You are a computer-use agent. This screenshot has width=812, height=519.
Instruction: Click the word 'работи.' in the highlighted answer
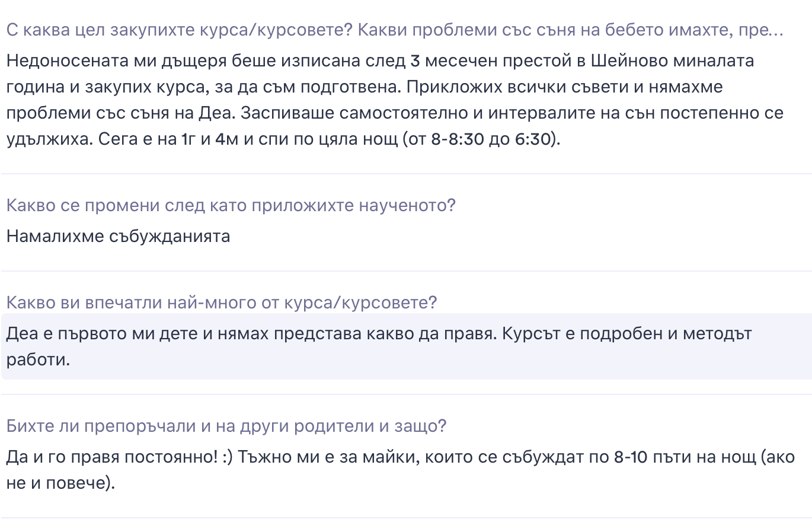coord(38,359)
